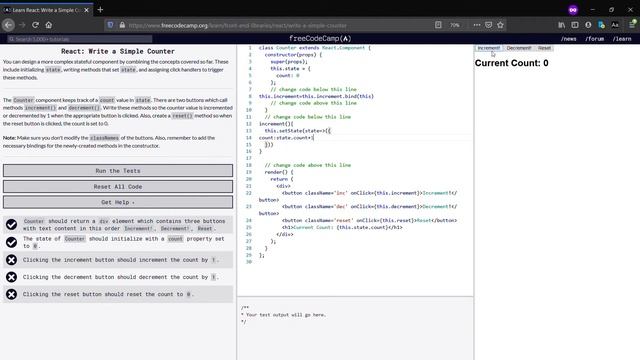Save page to Pocket icon
640x360 pixels.
click(489, 25)
